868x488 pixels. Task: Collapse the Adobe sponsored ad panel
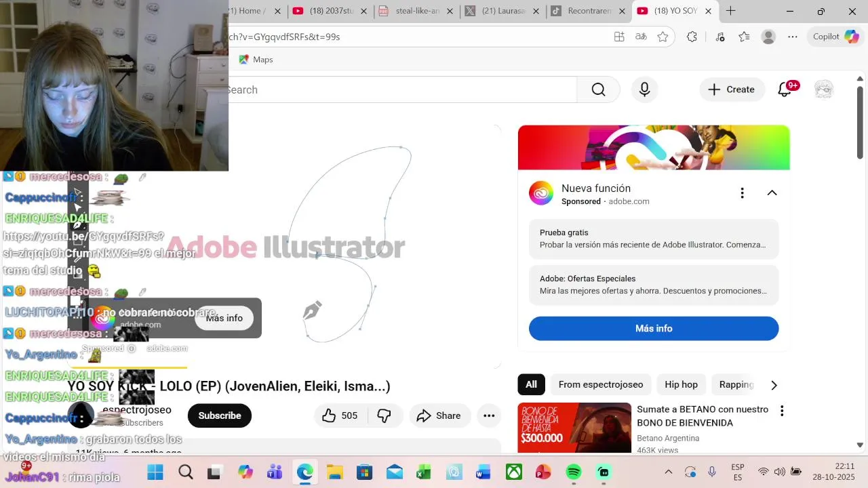click(772, 193)
